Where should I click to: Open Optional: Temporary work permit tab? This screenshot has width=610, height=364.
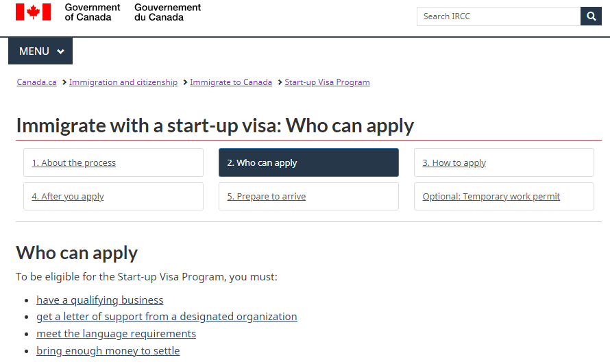tap(504, 196)
